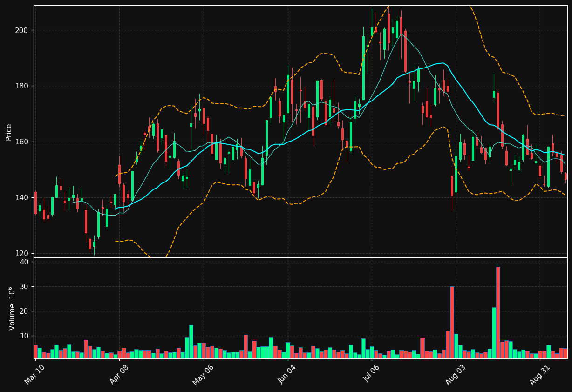Image resolution: width=572 pixels, height=392 pixels.
Task: Select the 'Apr 08' date tick label
Action: (x=119, y=374)
